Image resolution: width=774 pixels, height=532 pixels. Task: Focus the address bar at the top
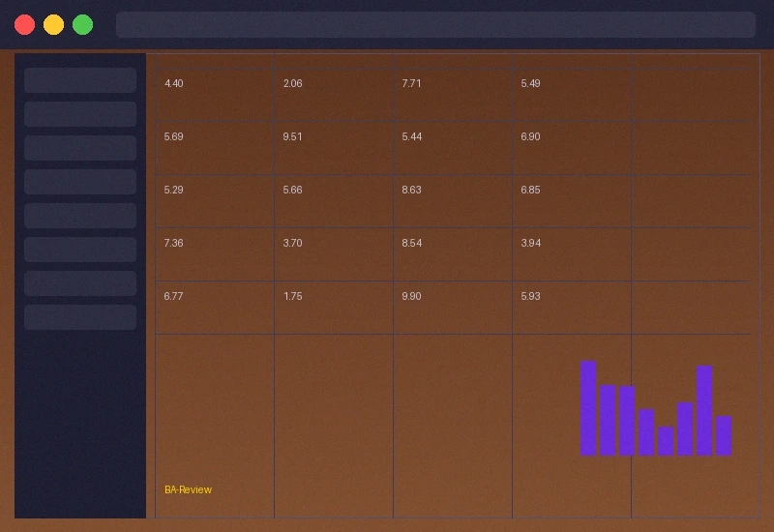[x=435, y=25]
